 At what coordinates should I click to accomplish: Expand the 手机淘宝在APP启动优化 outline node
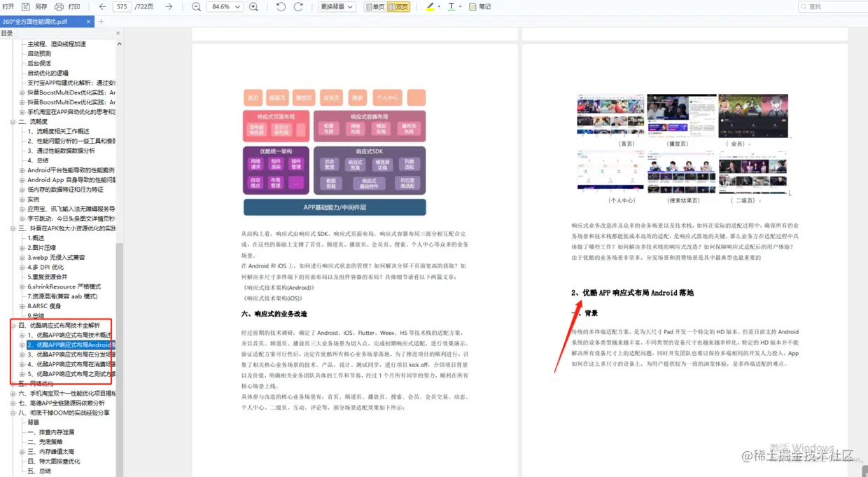click(22, 112)
